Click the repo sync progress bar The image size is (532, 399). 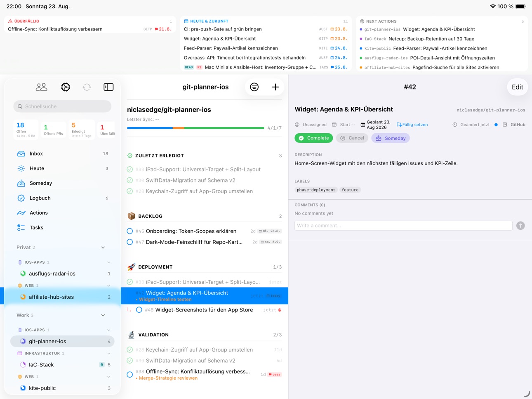[x=195, y=128]
